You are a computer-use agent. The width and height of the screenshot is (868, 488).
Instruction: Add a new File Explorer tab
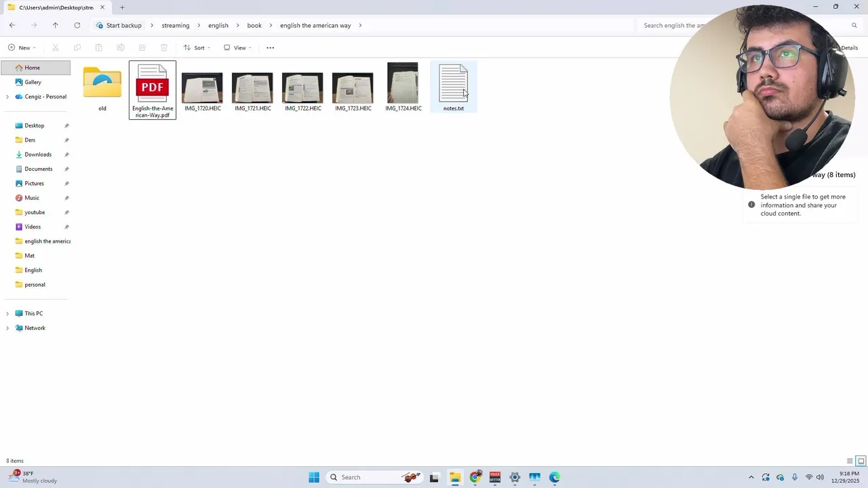(122, 7)
